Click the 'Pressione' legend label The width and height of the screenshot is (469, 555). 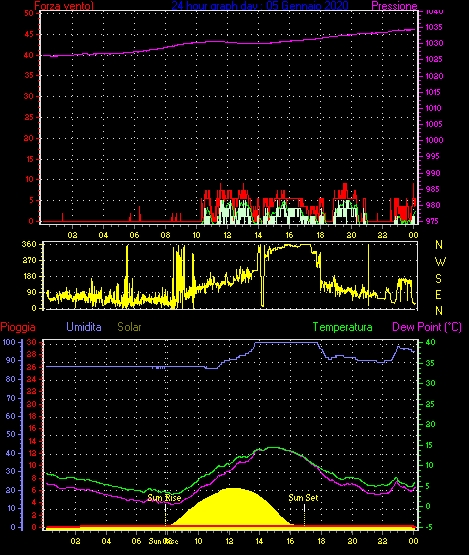tap(394, 6)
